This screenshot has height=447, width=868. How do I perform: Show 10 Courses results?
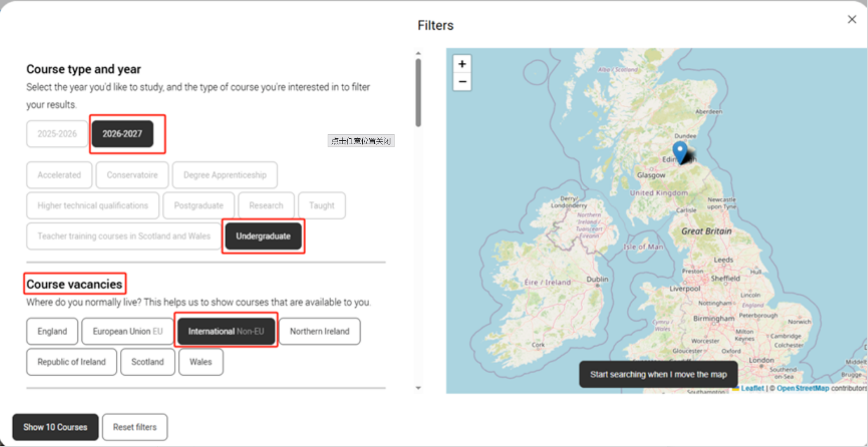coord(55,427)
